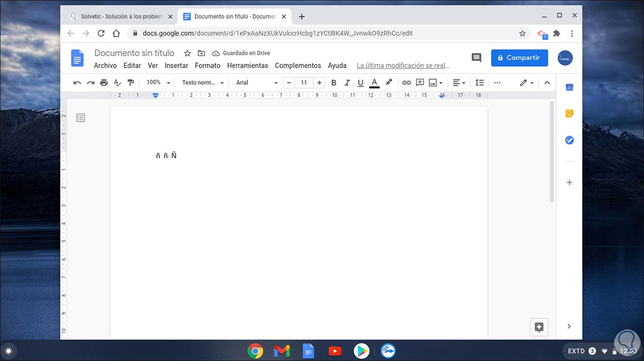Insert an image from toolbar

[433, 83]
